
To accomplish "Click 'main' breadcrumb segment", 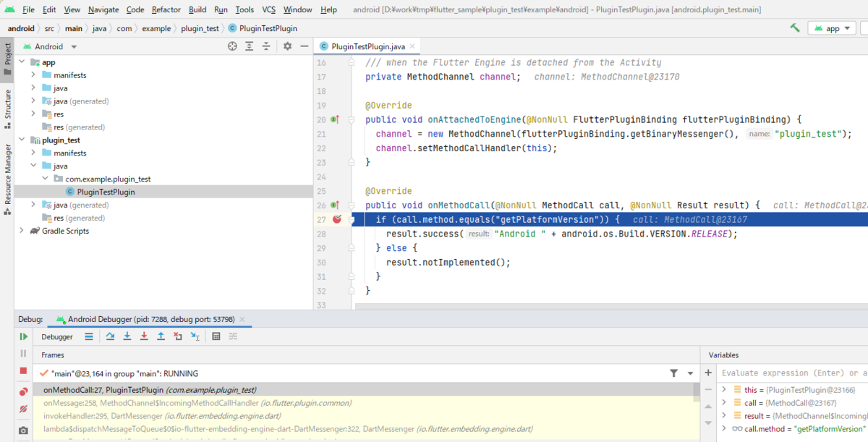I will [x=73, y=28].
